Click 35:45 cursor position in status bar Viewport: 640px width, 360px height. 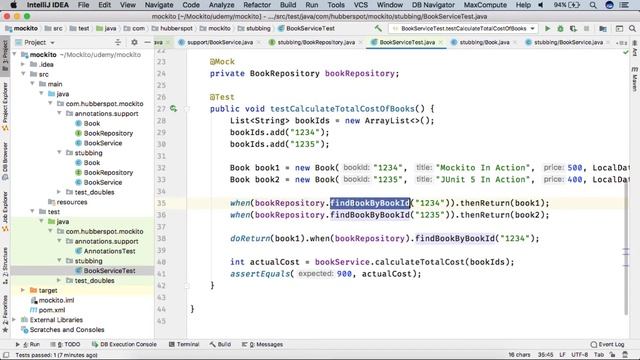[x=545, y=355]
